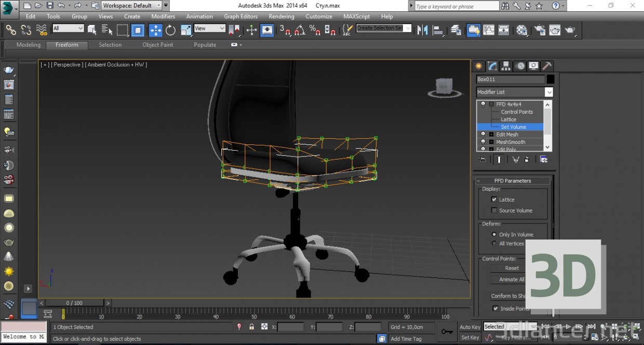Enable the Source Volume checkbox

pyautogui.click(x=494, y=210)
